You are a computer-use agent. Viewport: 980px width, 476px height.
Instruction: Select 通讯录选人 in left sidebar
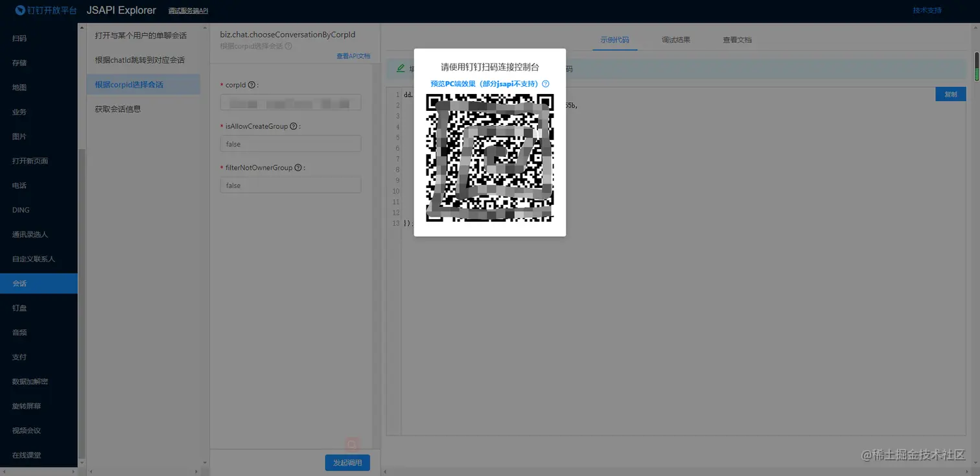click(38, 235)
